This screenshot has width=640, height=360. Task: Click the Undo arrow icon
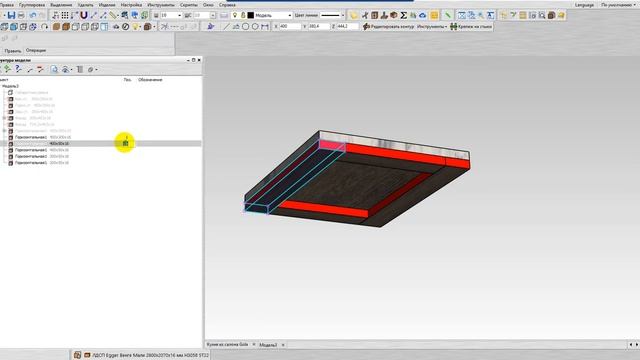click(33, 16)
